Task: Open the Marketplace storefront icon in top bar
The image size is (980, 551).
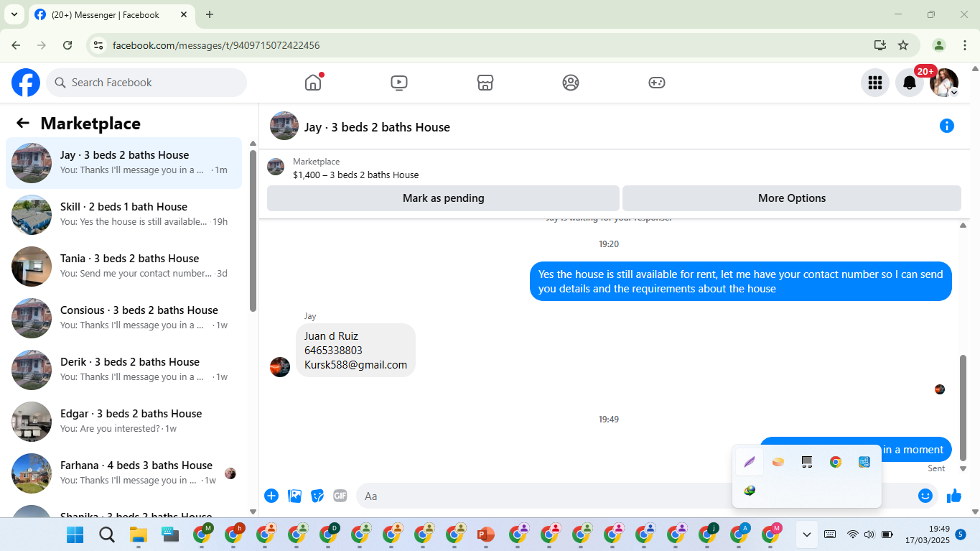Action: point(485,83)
